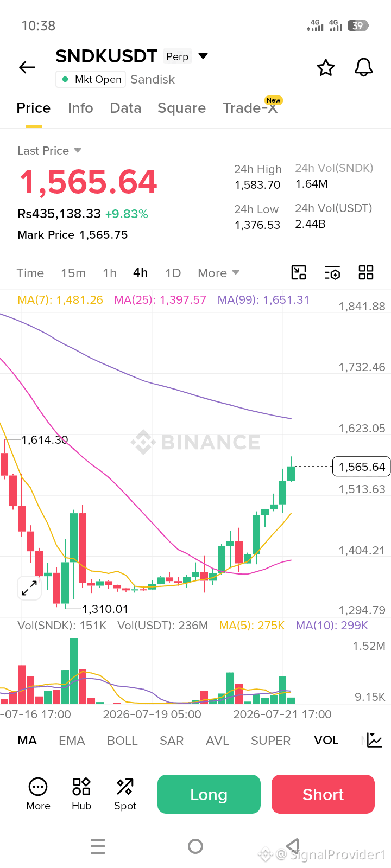Expand the More timeframes dropdown
391x868 pixels.
click(218, 273)
